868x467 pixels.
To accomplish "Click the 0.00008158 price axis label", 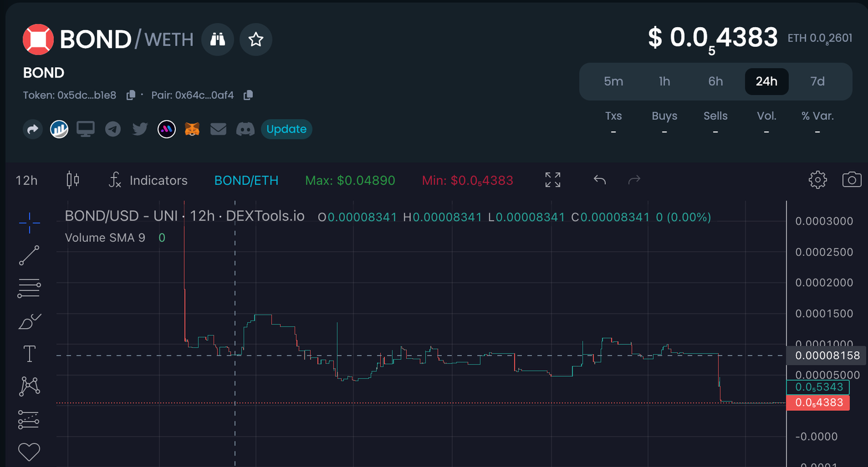I will [x=827, y=355].
